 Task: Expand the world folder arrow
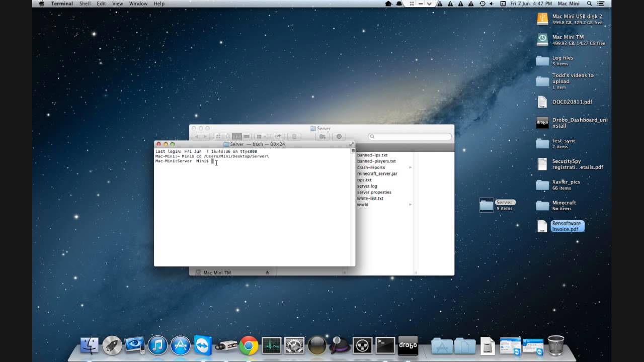(410, 205)
